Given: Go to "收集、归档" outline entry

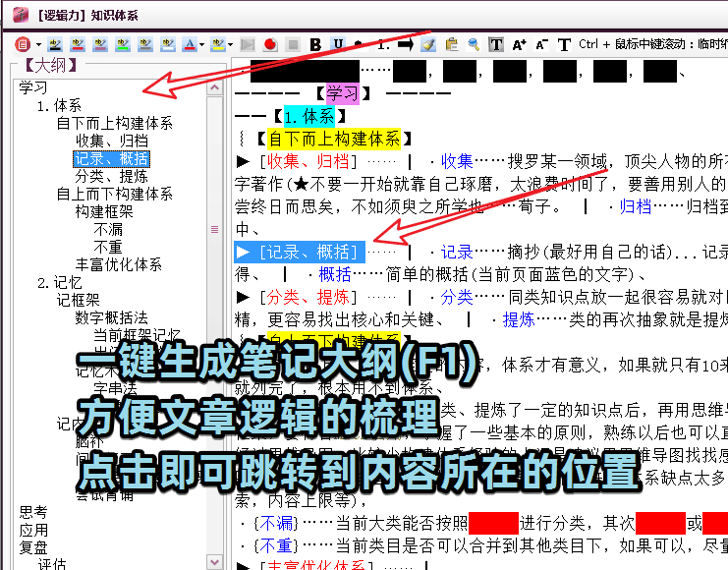Looking at the screenshot, I should pos(111,141).
